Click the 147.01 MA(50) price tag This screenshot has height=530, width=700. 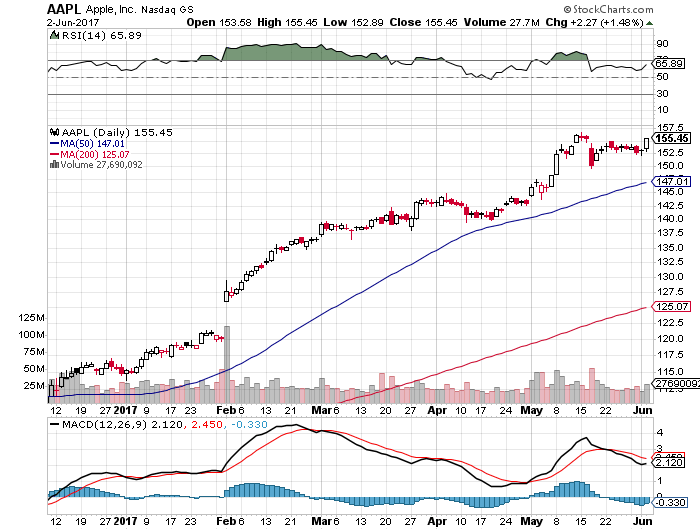[x=668, y=180]
